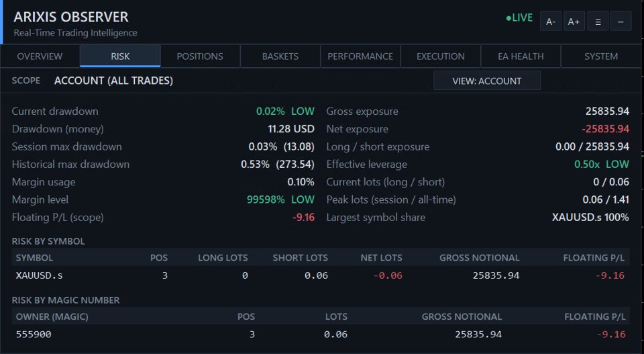Click the OWNER (MAGIC) column header
644x354 pixels.
click(x=52, y=316)
